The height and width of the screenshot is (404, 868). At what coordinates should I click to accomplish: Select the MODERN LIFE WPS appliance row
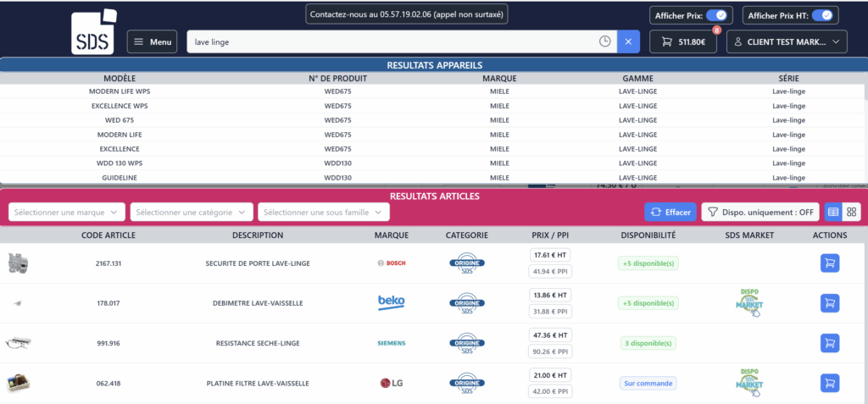(431, 91)
